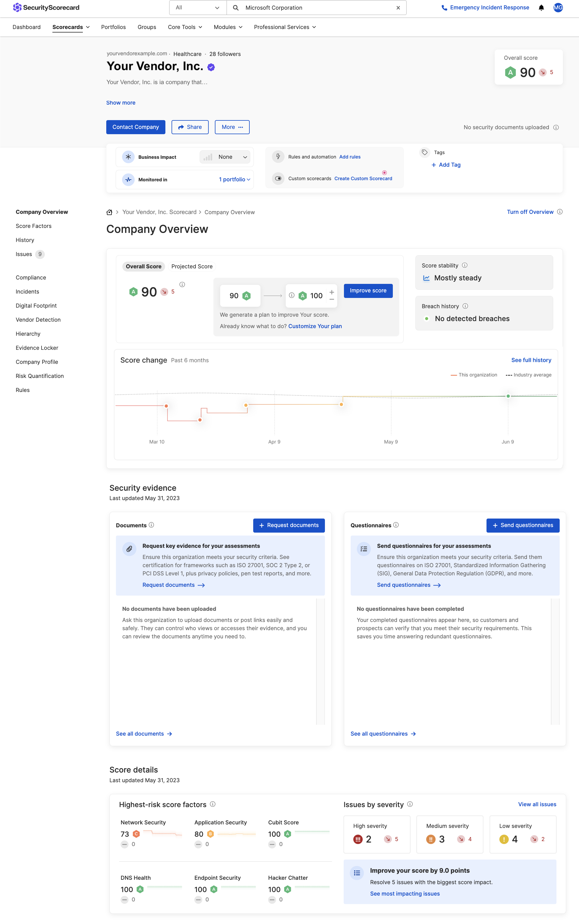Click the Rules and automation lightning icon

[x=278, y=157]
